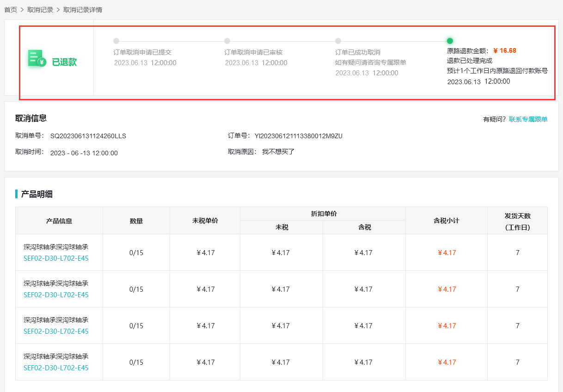The height and width of the screenshot is (392, 563).
Task: Open SEF02-D30-L702-E45 link in second product row
Action: [x=56, y=295]
